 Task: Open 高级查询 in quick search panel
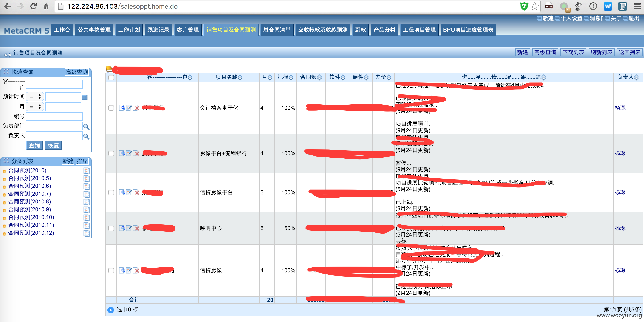[x=77, y=72]
